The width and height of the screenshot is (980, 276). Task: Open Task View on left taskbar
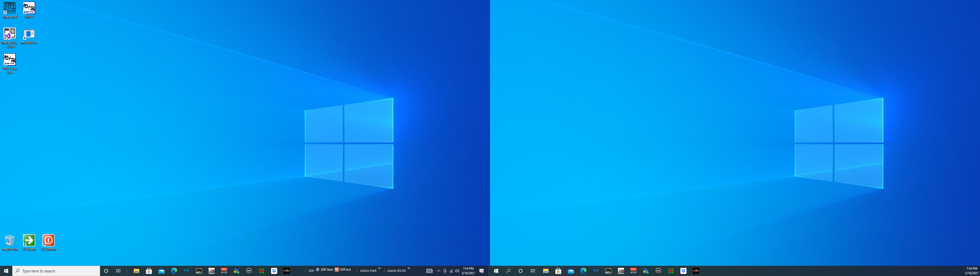(x=118, y=271)
